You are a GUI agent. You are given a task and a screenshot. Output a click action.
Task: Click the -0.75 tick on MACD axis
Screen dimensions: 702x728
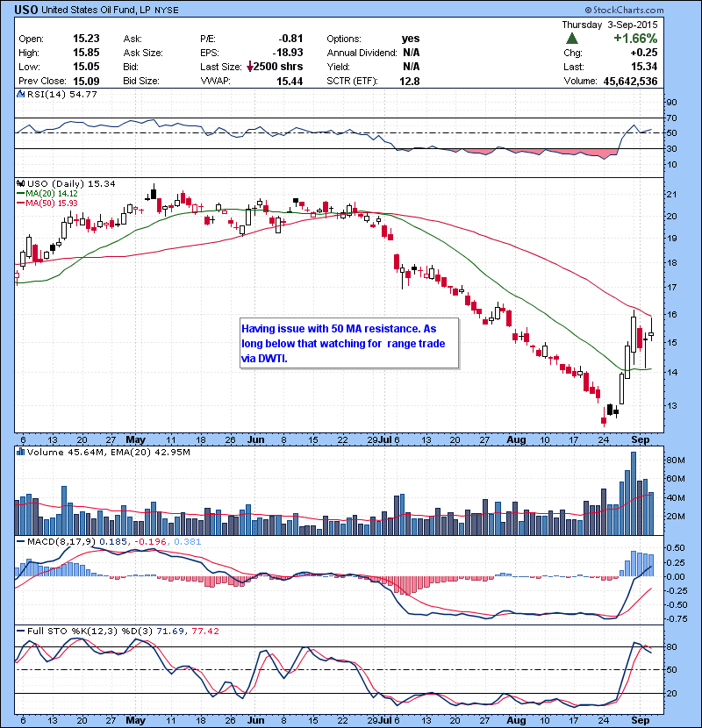click(675, 619)
